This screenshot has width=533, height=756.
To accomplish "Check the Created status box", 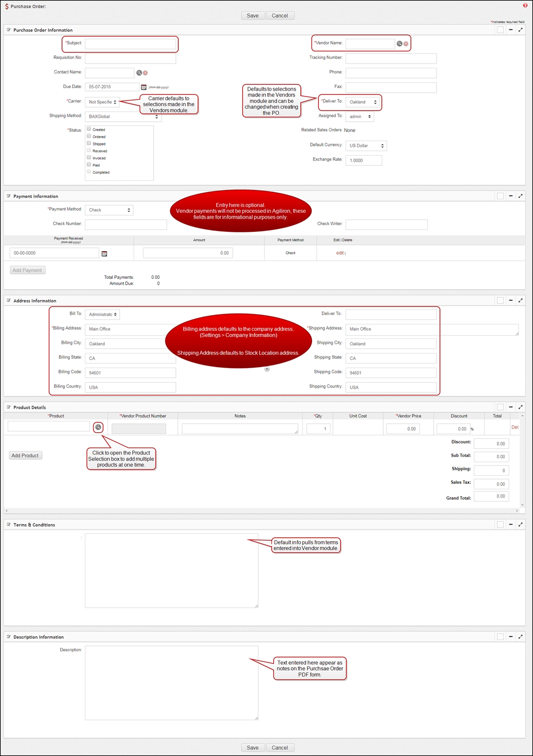I will (x=89, y=129).
